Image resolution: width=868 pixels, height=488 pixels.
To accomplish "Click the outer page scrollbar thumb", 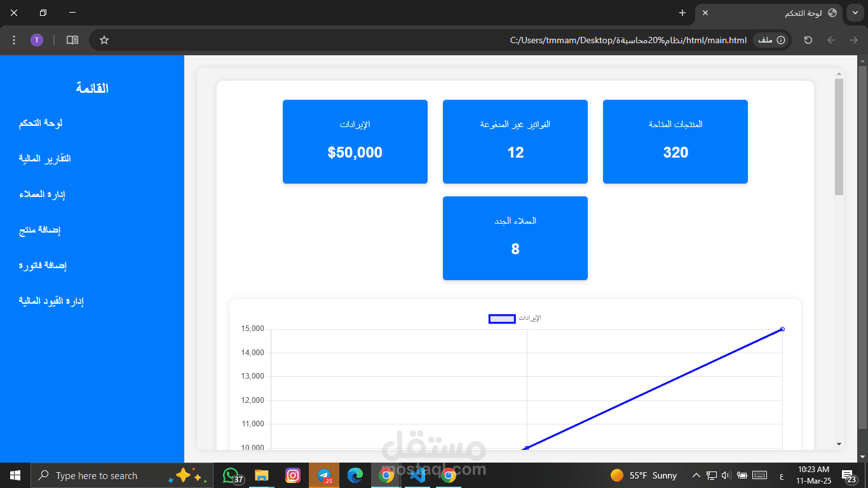I will coord(862,248).
